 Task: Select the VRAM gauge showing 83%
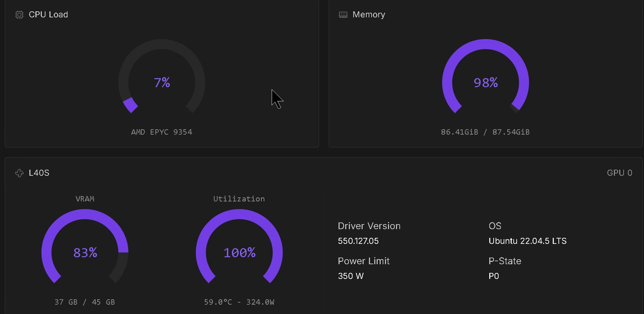[x=85, y=253]
